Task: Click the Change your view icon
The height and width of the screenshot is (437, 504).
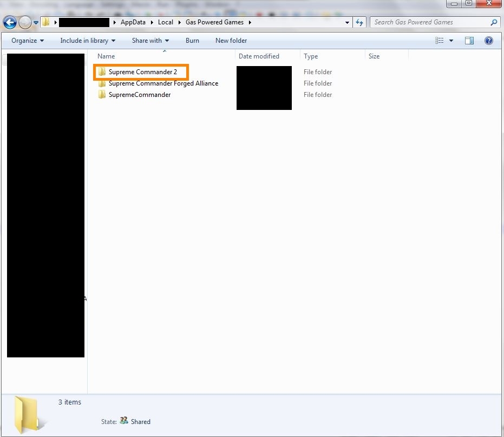Action: pyautogui.click(x=440, y=41)
